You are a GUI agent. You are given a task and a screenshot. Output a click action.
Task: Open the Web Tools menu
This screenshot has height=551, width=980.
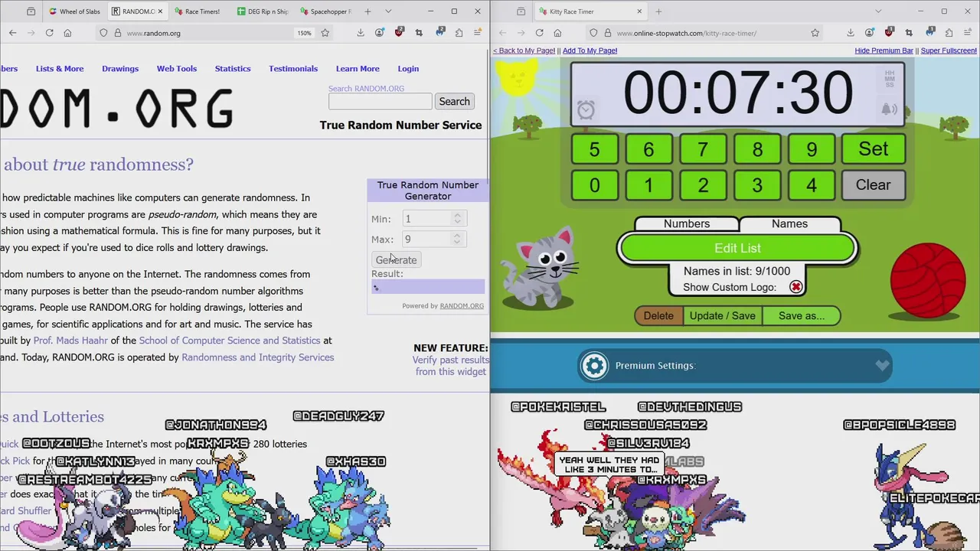pos(177,68)
